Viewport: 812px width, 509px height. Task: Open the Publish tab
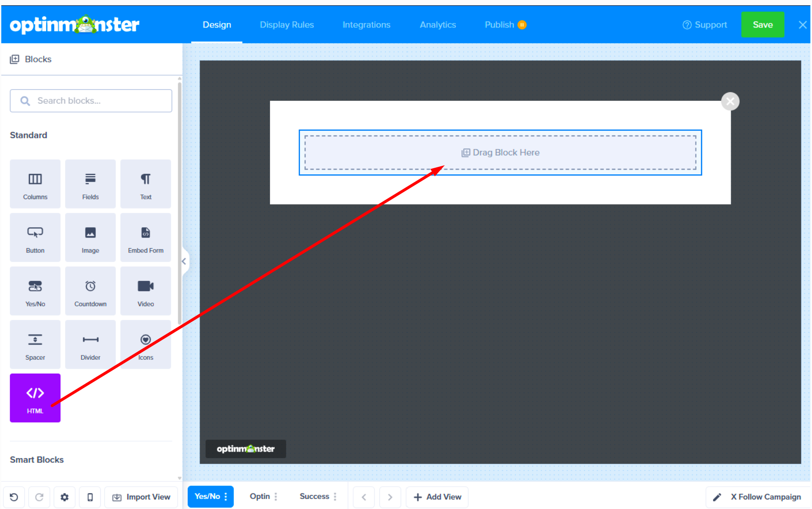point(505,25)
